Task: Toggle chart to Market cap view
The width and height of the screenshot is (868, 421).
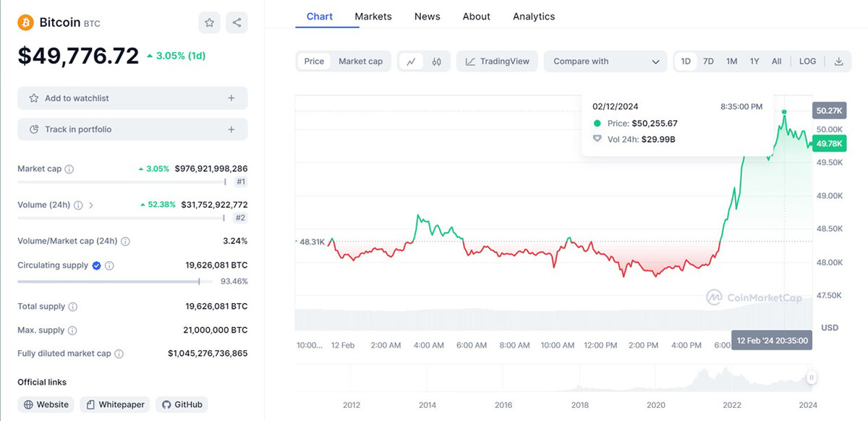Action: coord(360,61)
